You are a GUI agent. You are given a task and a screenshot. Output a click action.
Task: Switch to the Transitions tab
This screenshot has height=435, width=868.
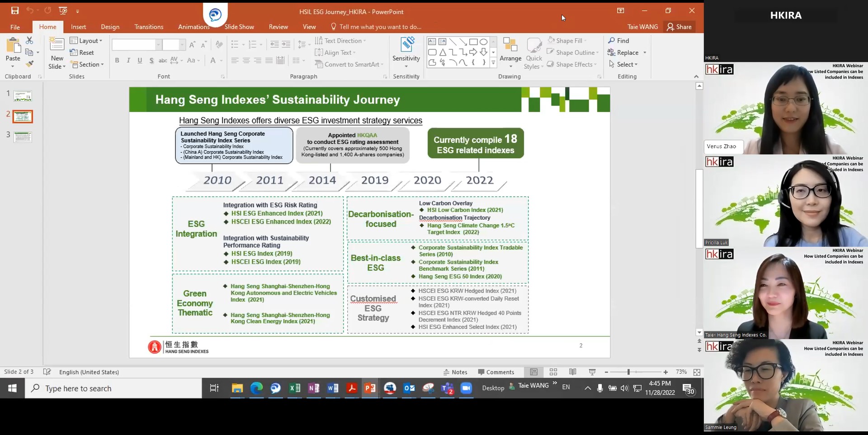pos(149,27)
